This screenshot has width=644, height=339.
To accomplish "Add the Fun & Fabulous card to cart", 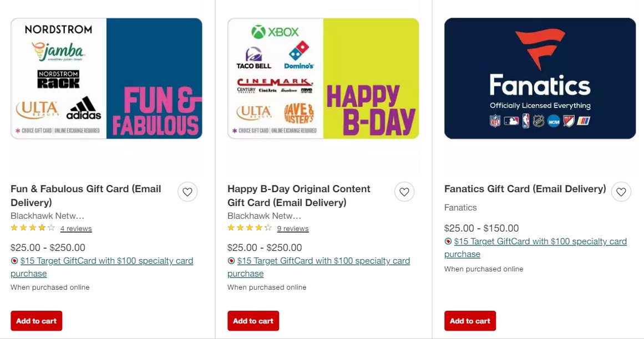I will [x=36, y=320].
